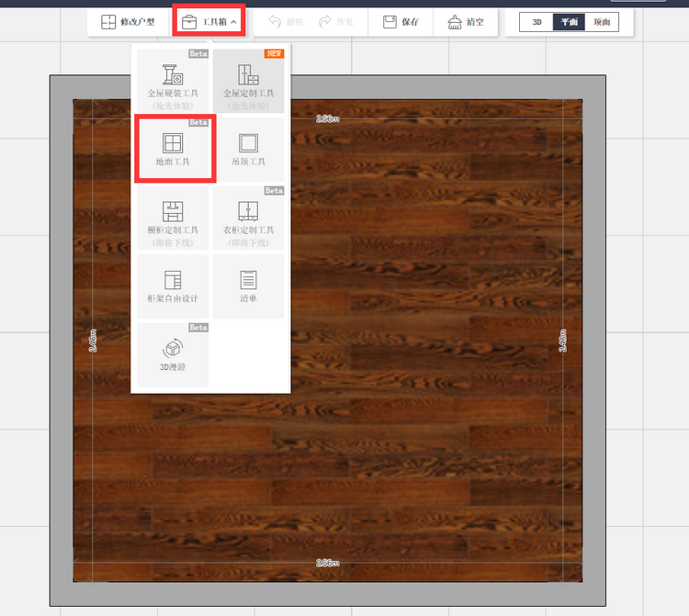
Task: Open the 柜架自由设计 tool
Action: click(x=173, y=286)
